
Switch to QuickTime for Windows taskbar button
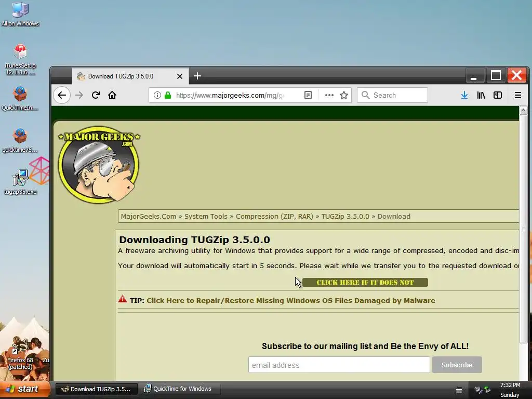pyautogui.click(x=179, y=389)
